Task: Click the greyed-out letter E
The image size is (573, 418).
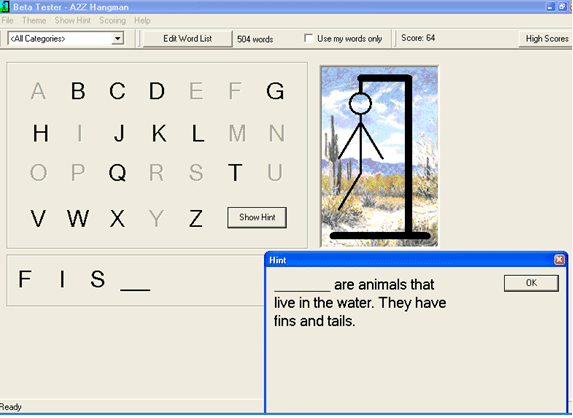Action: tap(196, 91)
